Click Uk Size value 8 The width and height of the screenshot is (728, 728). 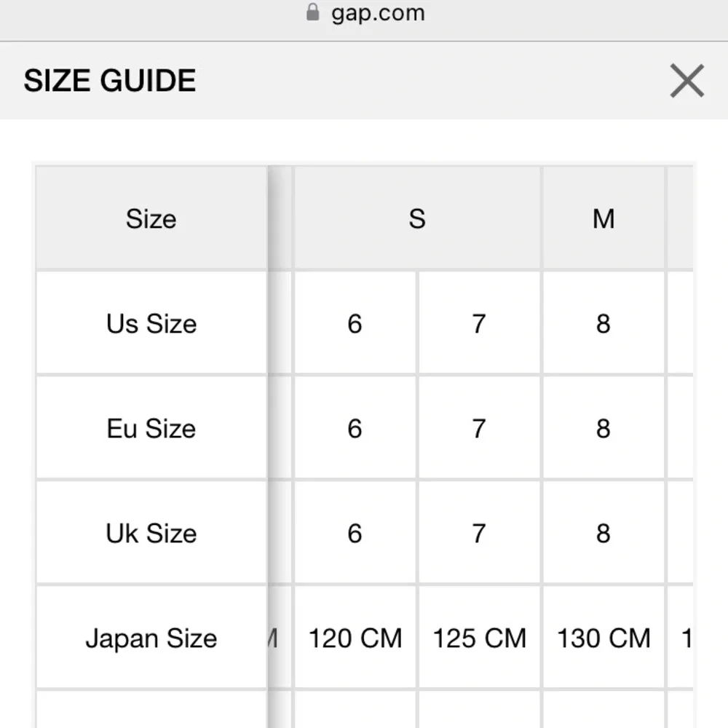click(x=604, y=533)
